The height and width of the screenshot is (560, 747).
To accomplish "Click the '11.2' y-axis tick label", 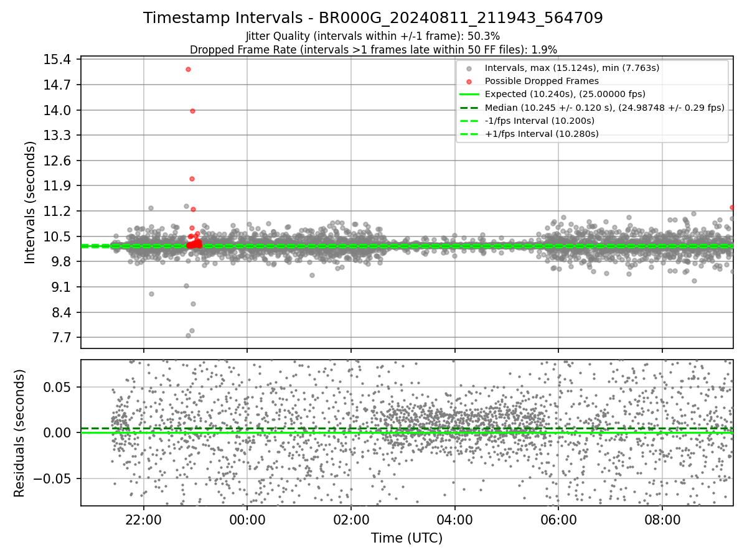I will (57, 211).
